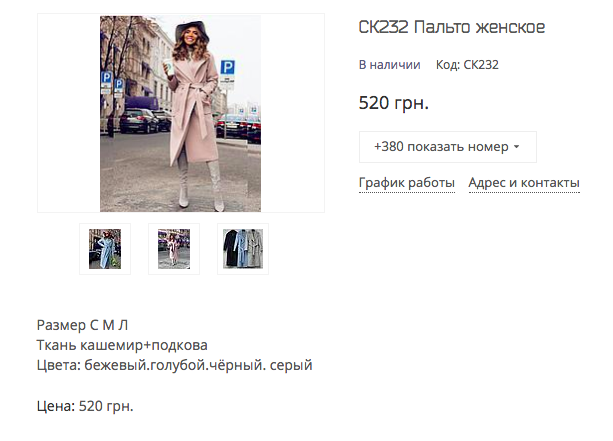Select the thumbnail with three hanging coats
Screen dimensions: 613x441
pos(243,249)
